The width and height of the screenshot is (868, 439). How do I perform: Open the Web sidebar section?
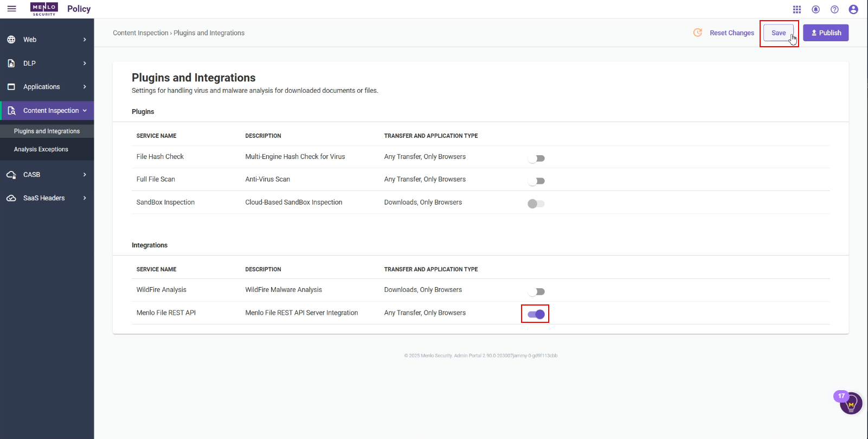coord(47,40)
